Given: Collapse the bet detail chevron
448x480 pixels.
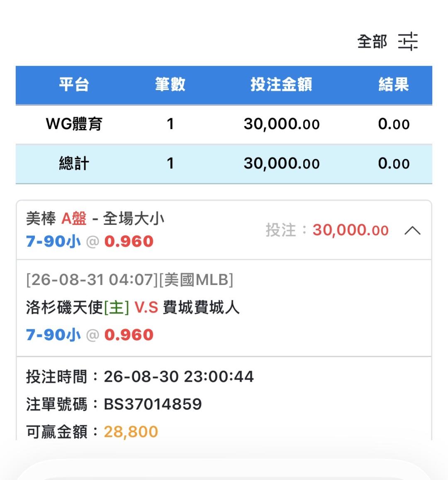Looking at the screenshot, I should 412,230.
